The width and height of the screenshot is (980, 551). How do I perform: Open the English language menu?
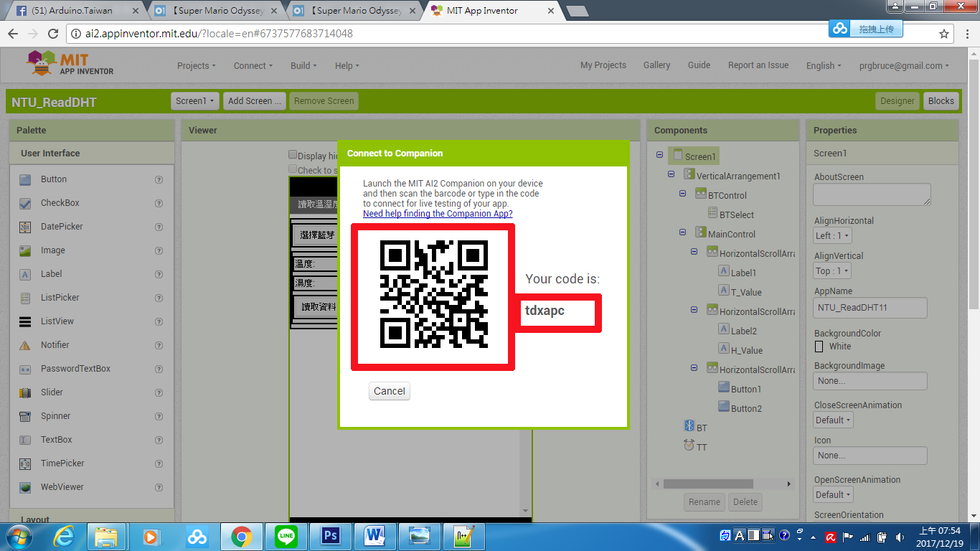[x=824, y=65]
